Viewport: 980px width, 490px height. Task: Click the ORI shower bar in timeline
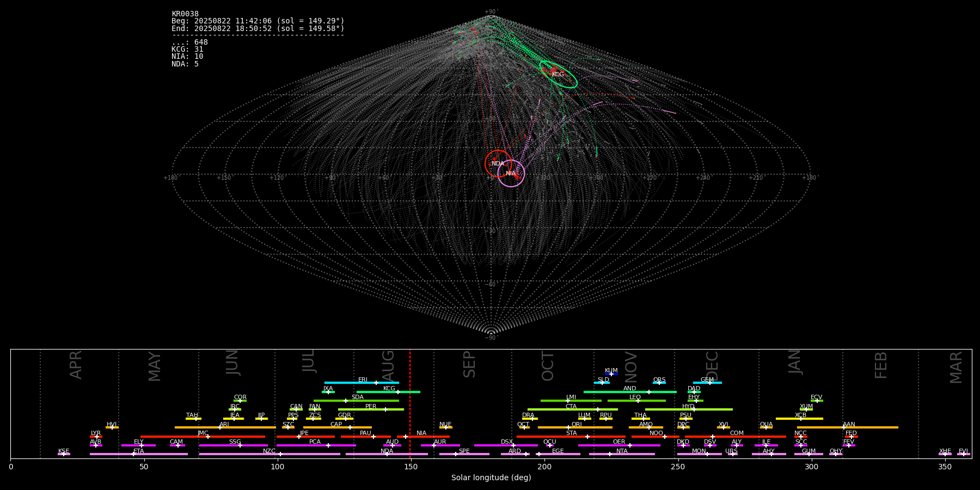pyautogui.click(x=575, y=427)
